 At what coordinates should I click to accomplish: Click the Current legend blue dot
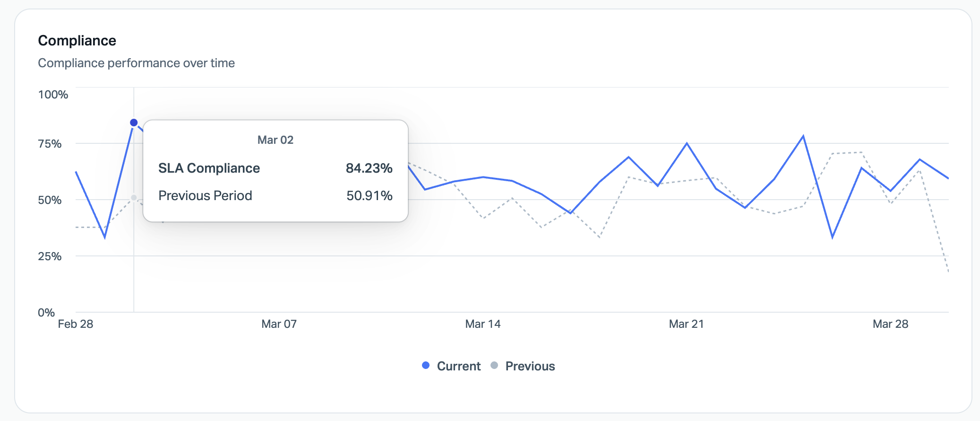pyautogui.click(x=426, y=366)
